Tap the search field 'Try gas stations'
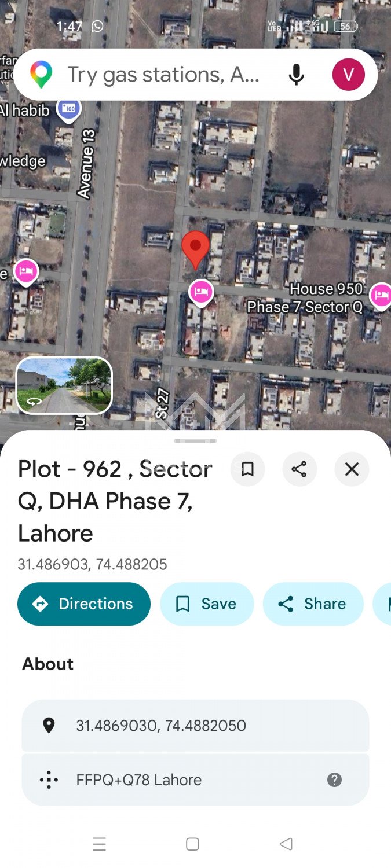This screenshot has height=868, width=391. click(164, 75)
